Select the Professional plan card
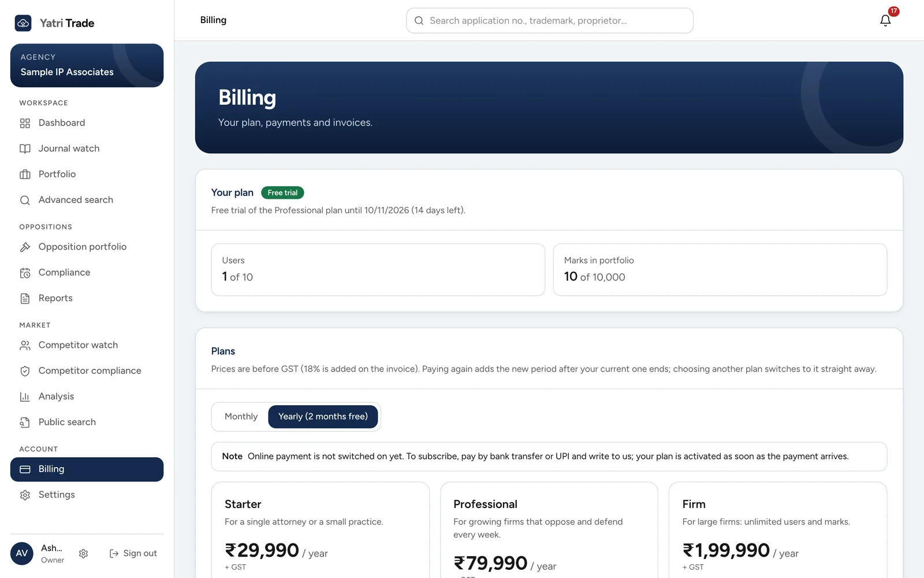 pyautogui.click(x=549, y=530)
